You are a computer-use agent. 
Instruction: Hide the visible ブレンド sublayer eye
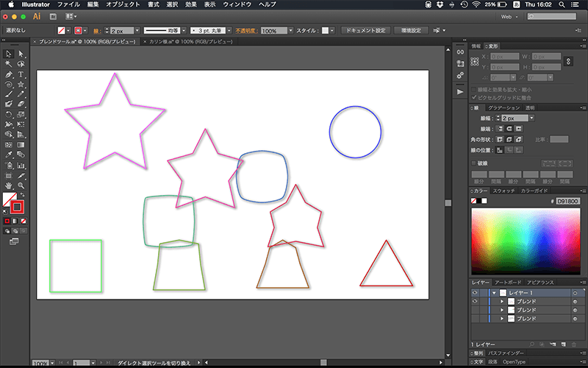tap(475, 301)
